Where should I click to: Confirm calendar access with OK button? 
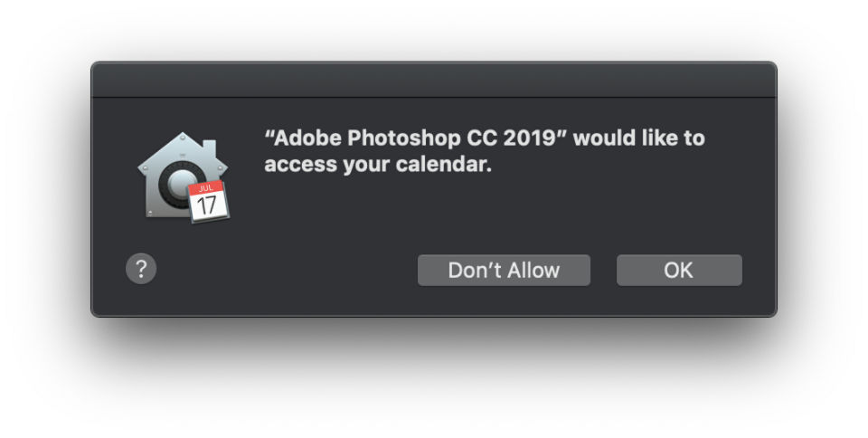point(679,271)
